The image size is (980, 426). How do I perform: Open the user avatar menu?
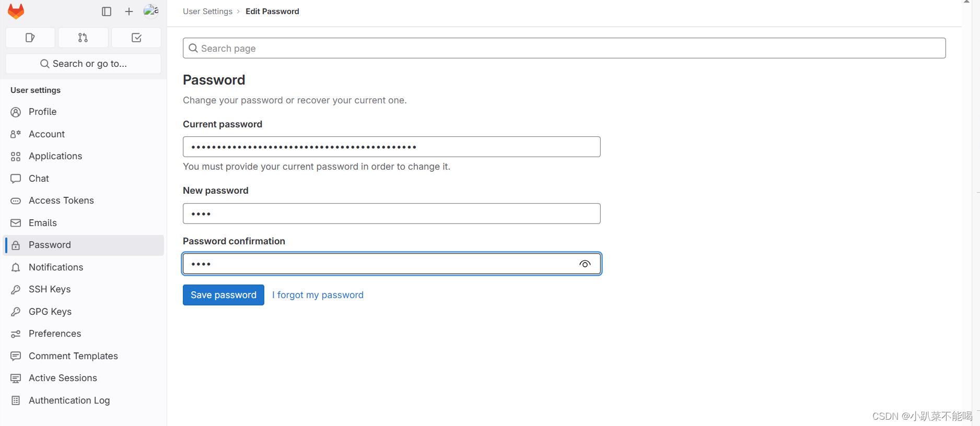(x=151, y=11)
